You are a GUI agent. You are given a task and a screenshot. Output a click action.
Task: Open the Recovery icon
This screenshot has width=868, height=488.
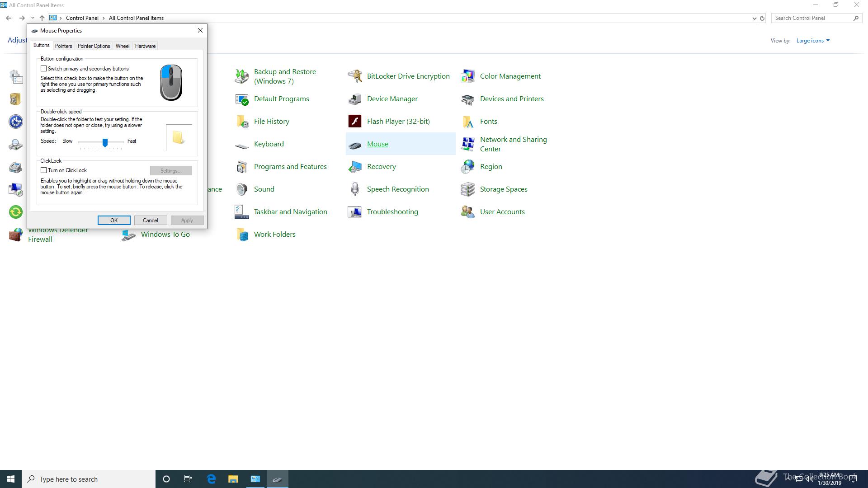pos(355,167)
